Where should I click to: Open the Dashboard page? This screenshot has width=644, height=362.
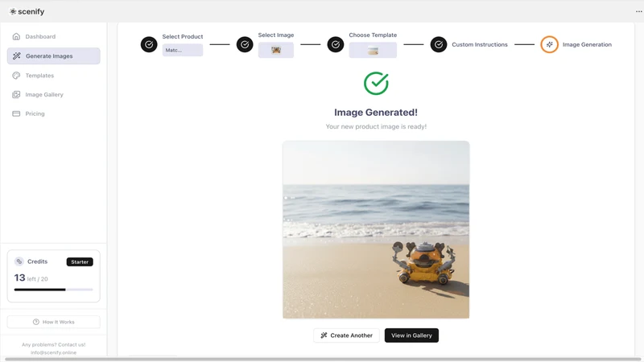(53, 36)
